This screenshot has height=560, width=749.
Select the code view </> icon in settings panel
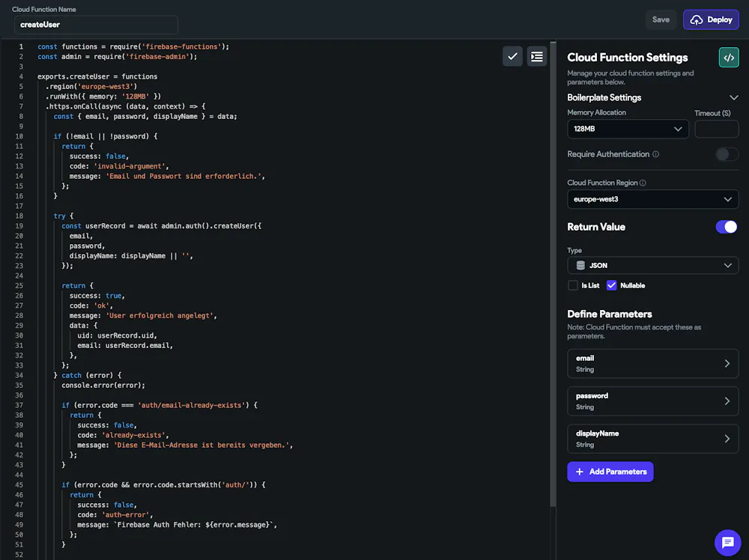click(727, 57)
